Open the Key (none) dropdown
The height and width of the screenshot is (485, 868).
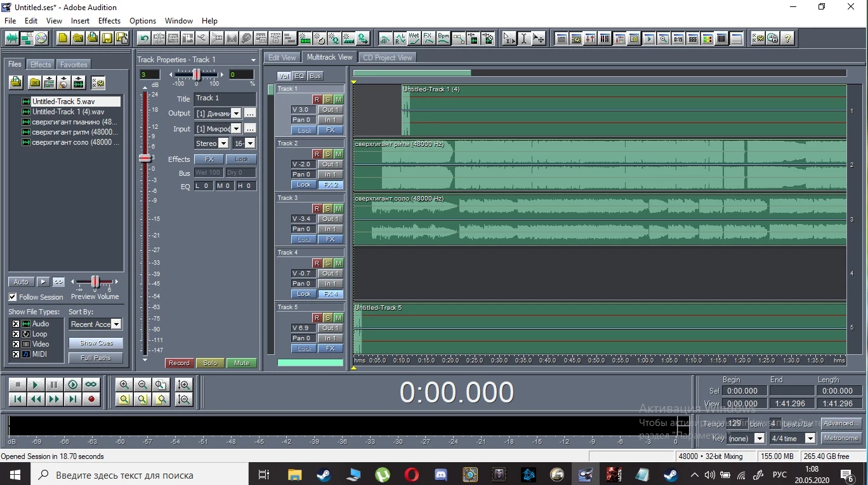(760, 439)
